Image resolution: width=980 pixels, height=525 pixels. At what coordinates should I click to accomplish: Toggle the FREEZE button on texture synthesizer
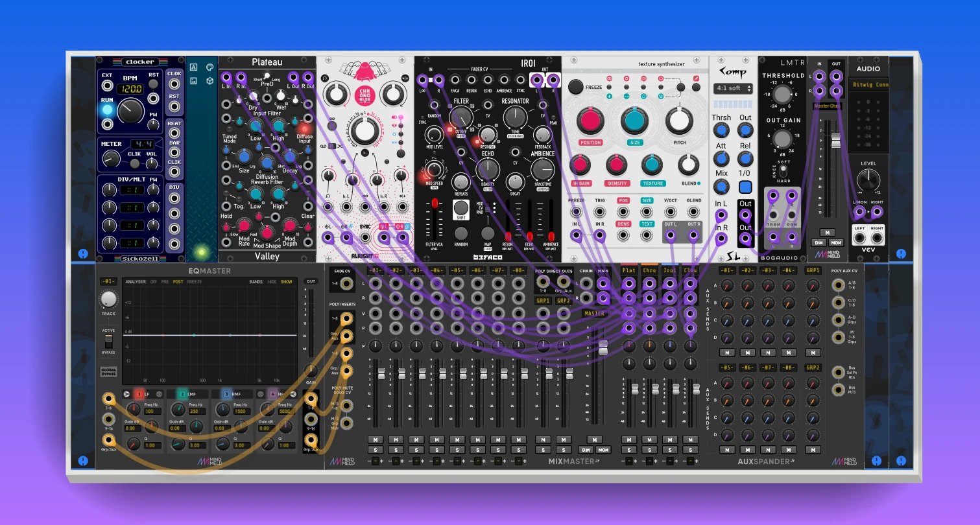pyautogui.click(x=575, y=86)
